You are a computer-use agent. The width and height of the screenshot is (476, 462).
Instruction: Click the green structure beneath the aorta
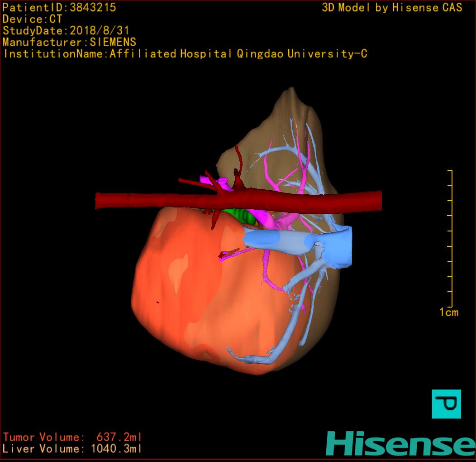pyautogui.click(x=243, y=215)
